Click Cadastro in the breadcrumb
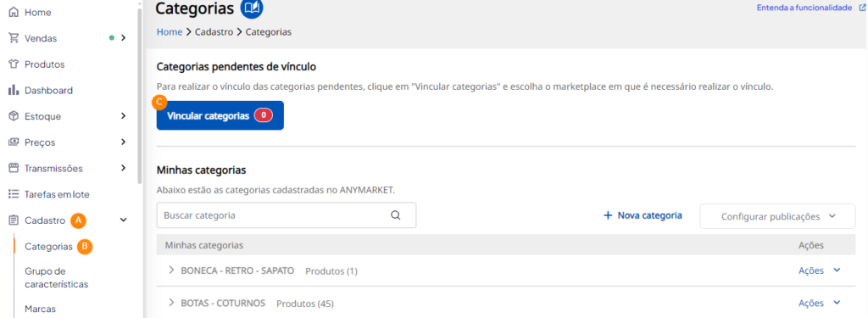The image size is (868, 318). (x=214, y=32)
